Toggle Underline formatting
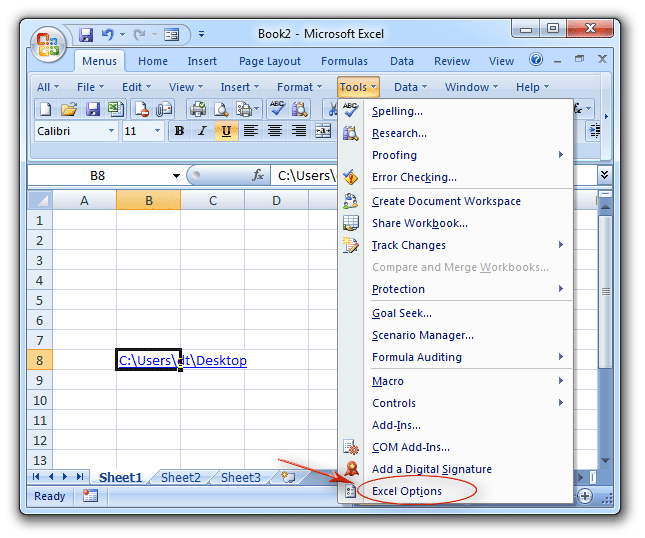The height and width of the screenshot is (538, 645). click(x=226, y=131)
